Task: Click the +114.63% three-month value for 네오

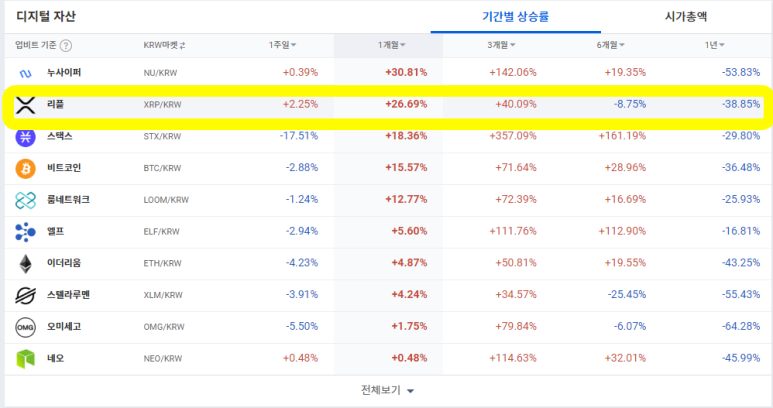Action: (x=513, y=358)
